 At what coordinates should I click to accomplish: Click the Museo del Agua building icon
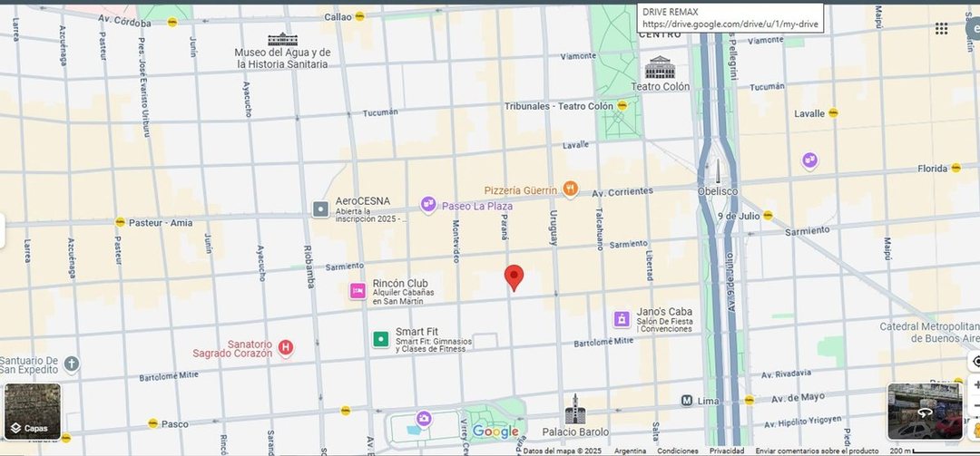pyautogui.click(x=282, y=39)
